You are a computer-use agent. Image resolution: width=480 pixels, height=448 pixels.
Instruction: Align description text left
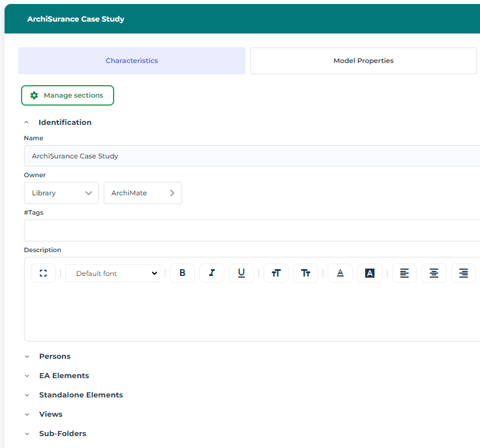point(404,273)
